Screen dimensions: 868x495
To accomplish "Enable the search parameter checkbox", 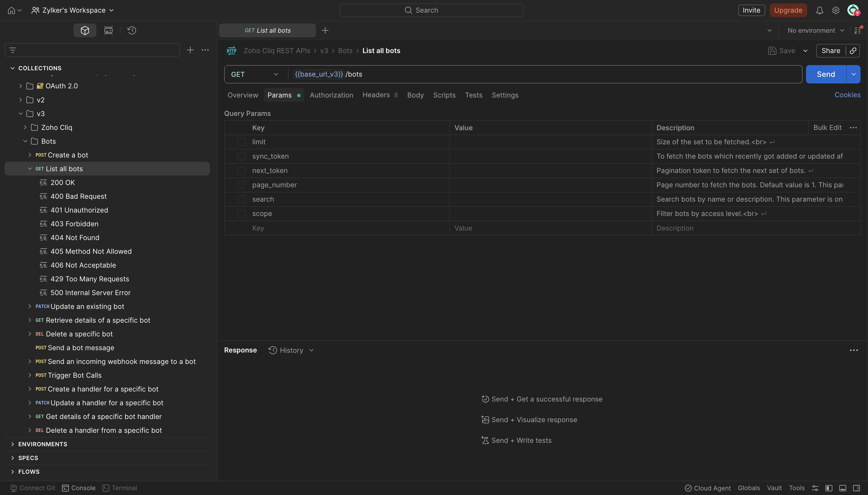I will [241, 199].
